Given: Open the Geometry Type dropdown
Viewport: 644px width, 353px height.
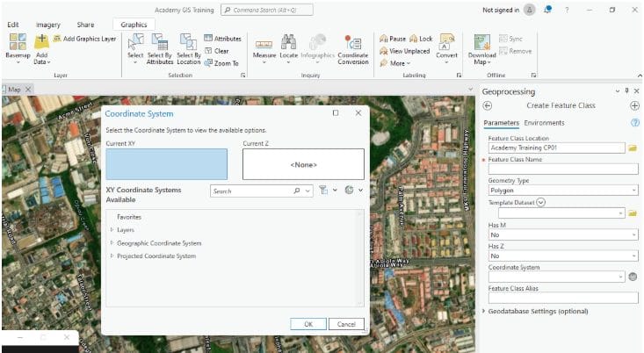Looking at the screenshot, I should (562, 190).
